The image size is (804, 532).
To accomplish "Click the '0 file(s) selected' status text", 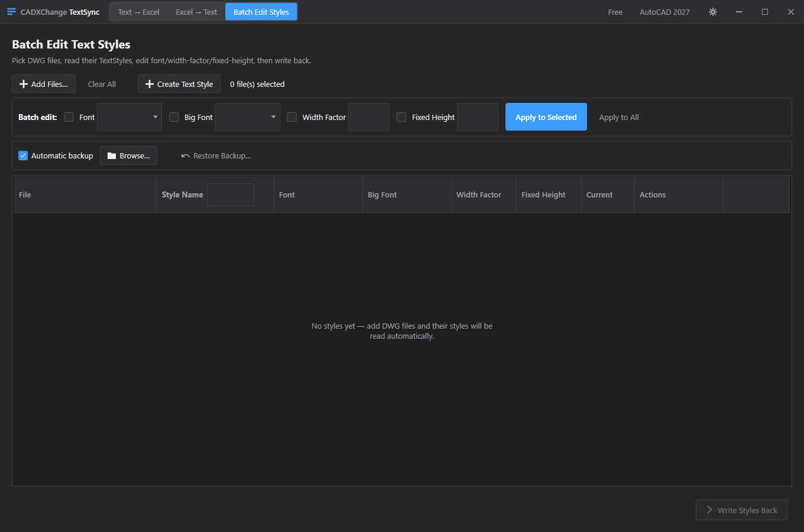I will click(257, 84).
